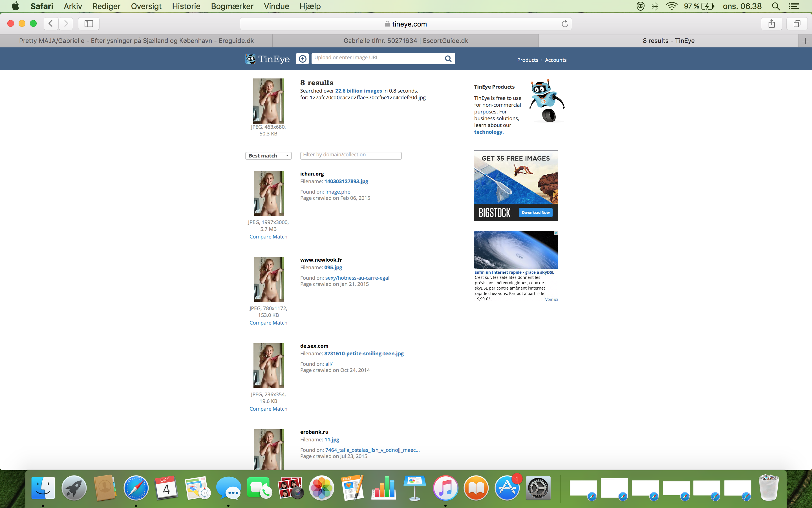The height and width of the screenshot is (508, 812).
Task: Open the Bogmærker menu
Action: coord(232,6)
